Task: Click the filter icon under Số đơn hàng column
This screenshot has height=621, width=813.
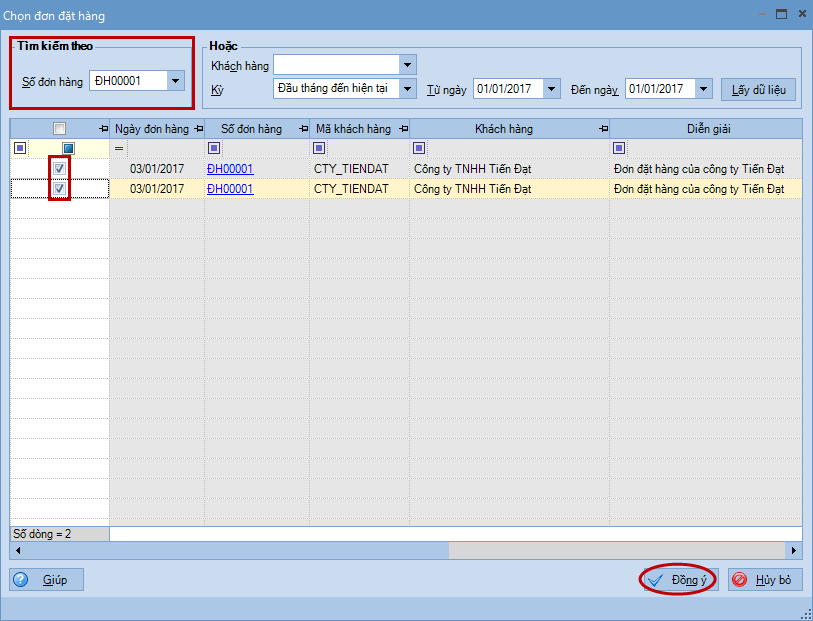Action: coord(214,149)
